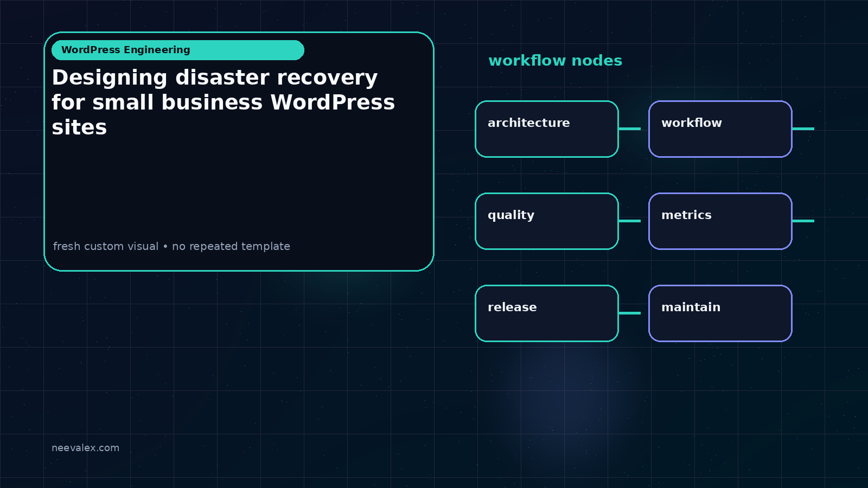Click the neevalex.com site text
The image size is (868, 488).
coord(85,448)
